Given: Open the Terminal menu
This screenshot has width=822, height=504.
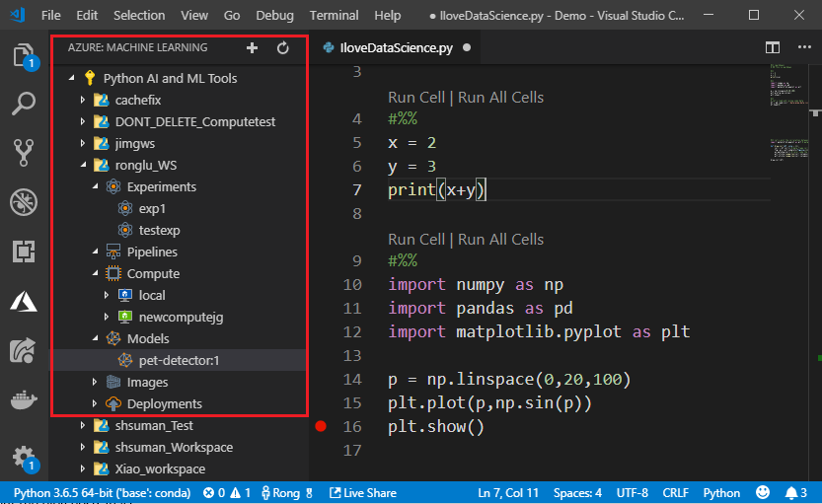Looking at the screenshot, I should 334,15.
